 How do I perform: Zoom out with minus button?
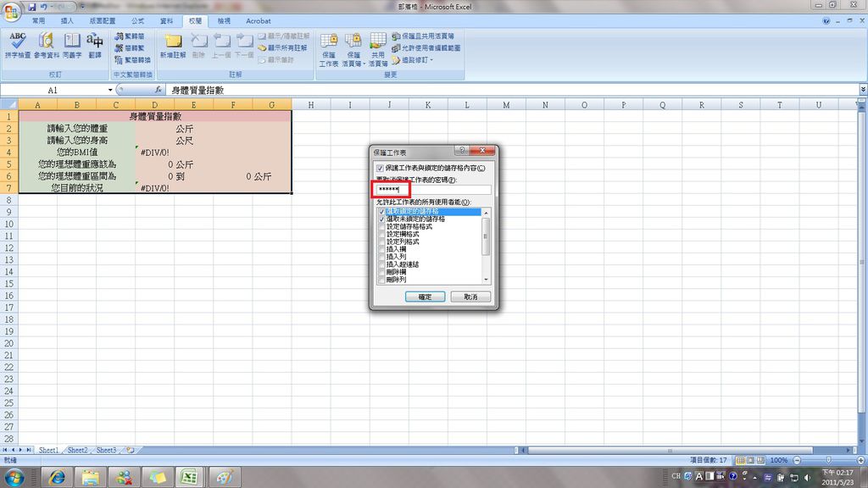[797, 460]
